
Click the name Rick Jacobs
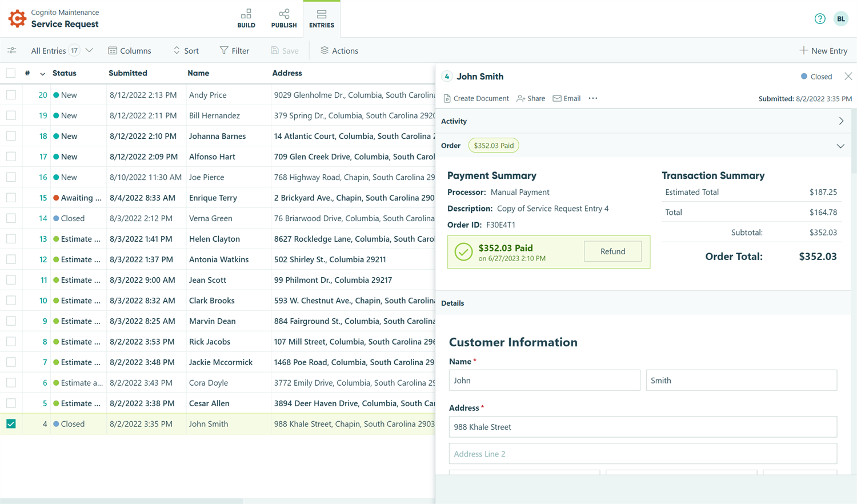coord(210,342)
